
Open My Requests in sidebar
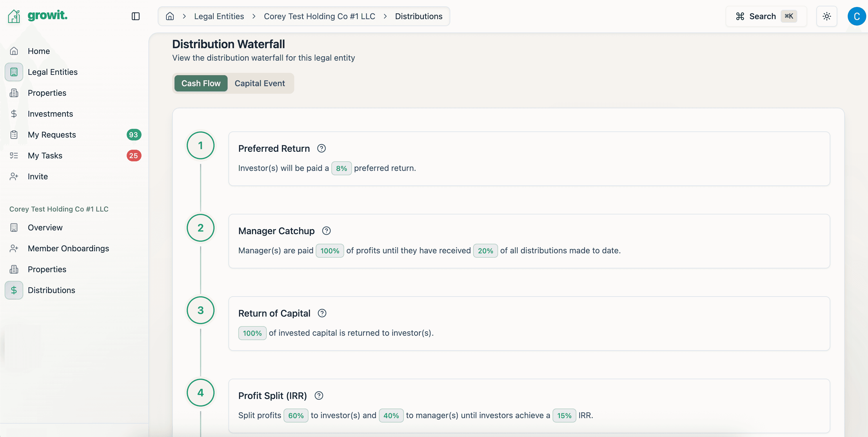pos(52,135)
